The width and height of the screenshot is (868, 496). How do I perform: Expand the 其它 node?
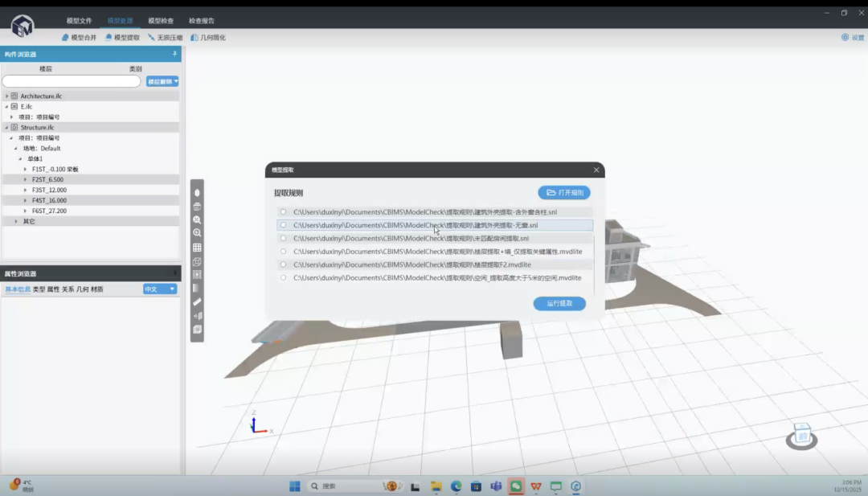[15, 221]
